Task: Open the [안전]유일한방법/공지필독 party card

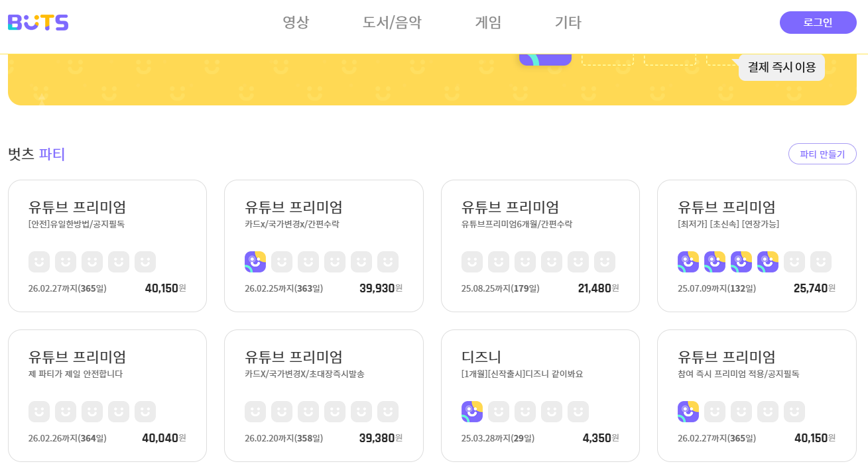Action: pos(107,246)
